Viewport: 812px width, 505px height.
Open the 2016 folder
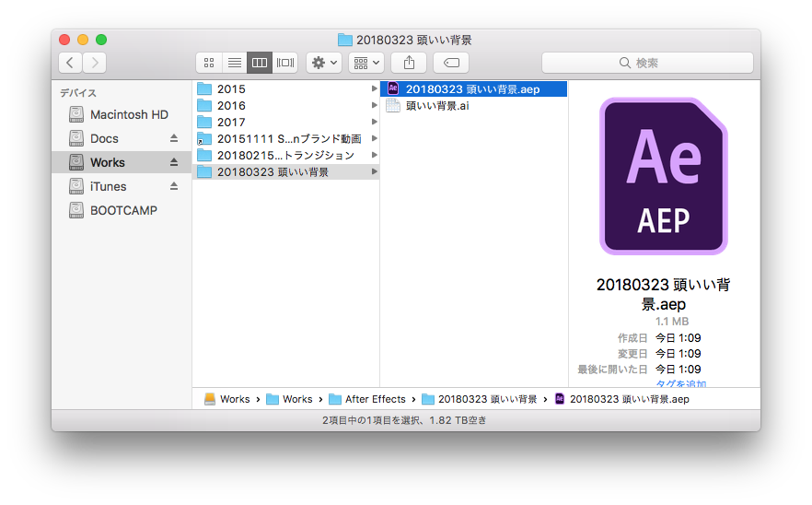click(285, 106)
